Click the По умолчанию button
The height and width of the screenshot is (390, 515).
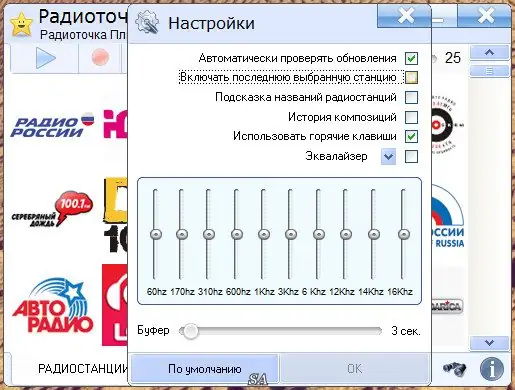205,369
